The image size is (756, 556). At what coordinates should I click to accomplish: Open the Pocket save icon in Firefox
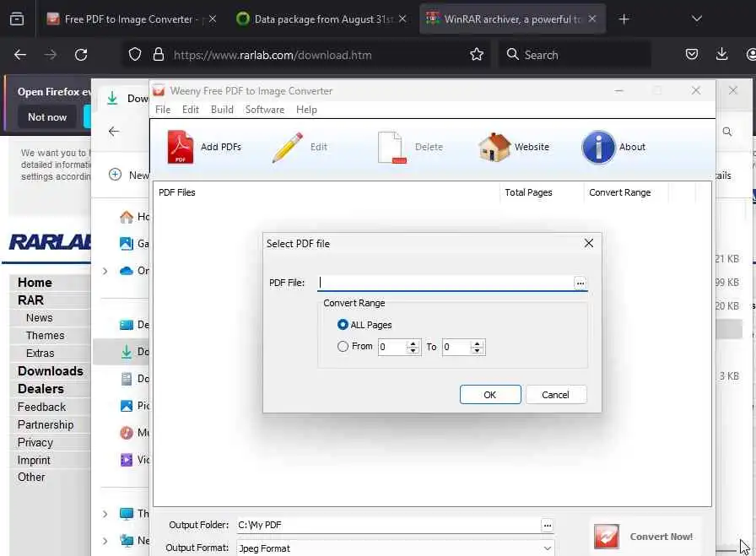coord(691,55)
